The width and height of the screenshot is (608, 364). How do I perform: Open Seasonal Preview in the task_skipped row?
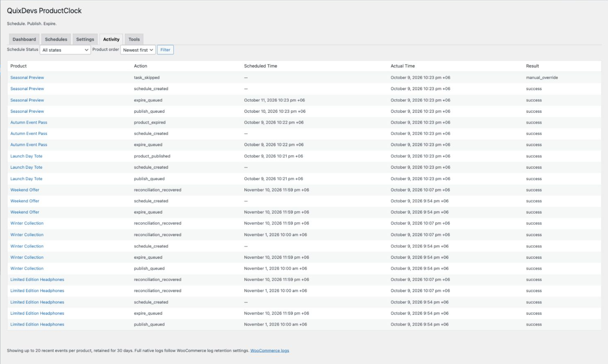(x=27, y=77)
